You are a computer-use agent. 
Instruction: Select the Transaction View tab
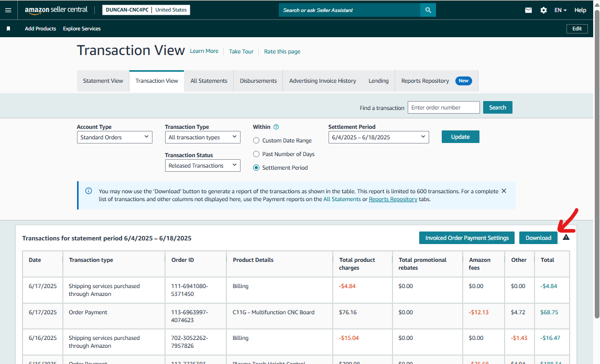[x=157, y=81]
